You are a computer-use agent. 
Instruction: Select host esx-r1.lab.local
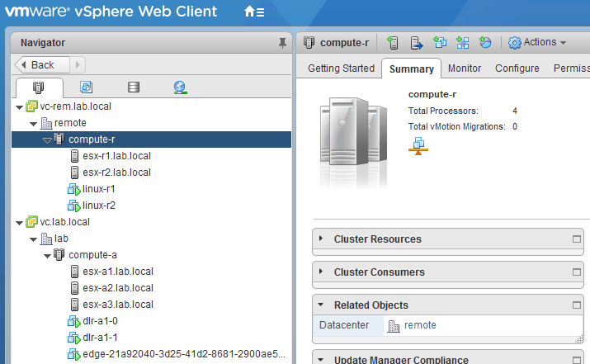click(x=116, y=156)
